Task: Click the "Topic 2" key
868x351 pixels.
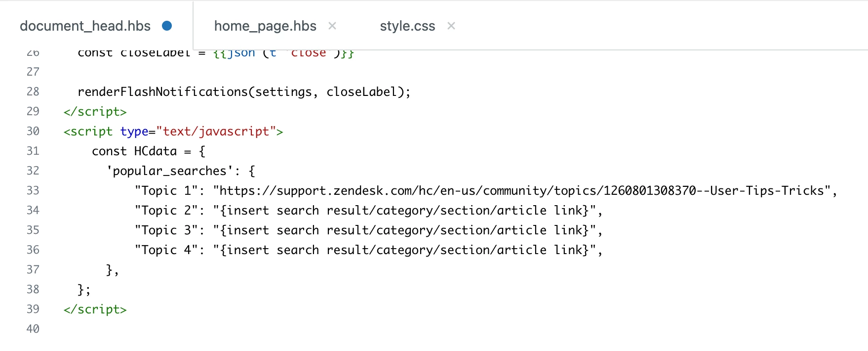Action: click(166, 210)
